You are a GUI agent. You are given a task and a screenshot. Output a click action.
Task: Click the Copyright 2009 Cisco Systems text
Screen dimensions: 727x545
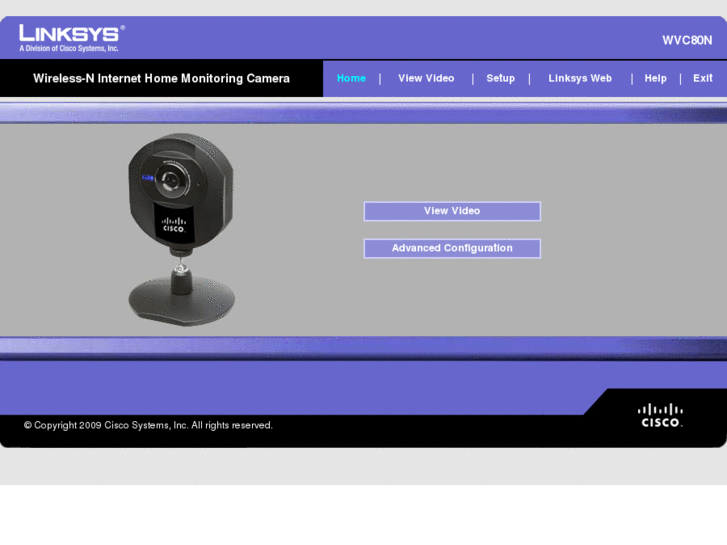coord(148,425)
